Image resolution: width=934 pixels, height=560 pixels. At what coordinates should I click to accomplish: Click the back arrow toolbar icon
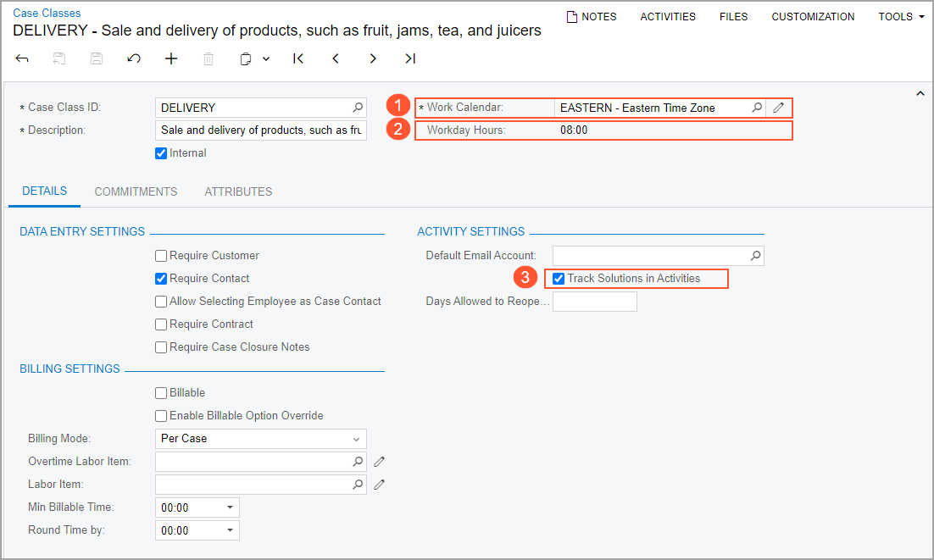22,58
